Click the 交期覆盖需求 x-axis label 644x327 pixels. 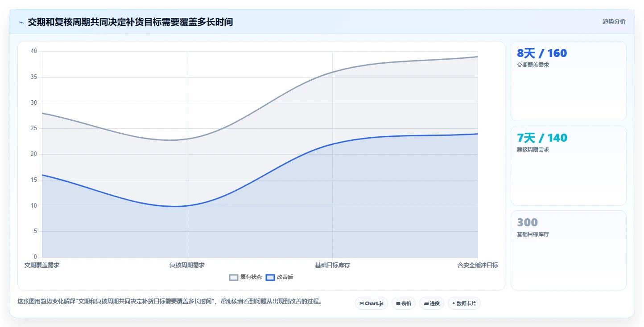tap(42, 265)
